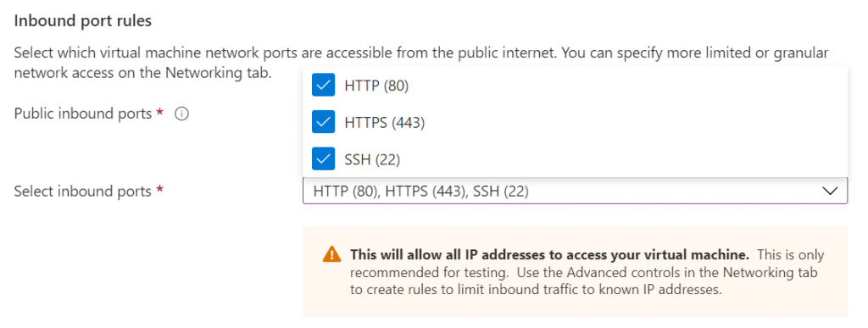Select the HTTPS (443) option label

(384, 123)
